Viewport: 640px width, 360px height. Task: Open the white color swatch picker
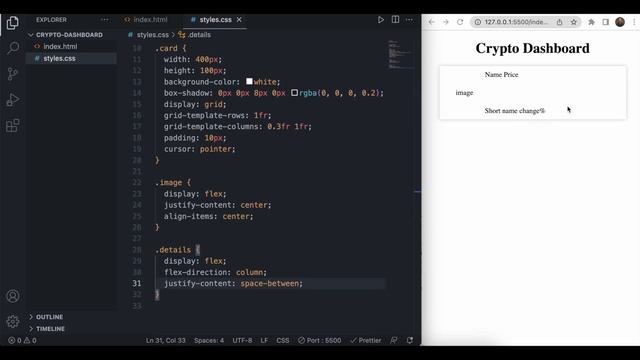(x=249, y=81)
